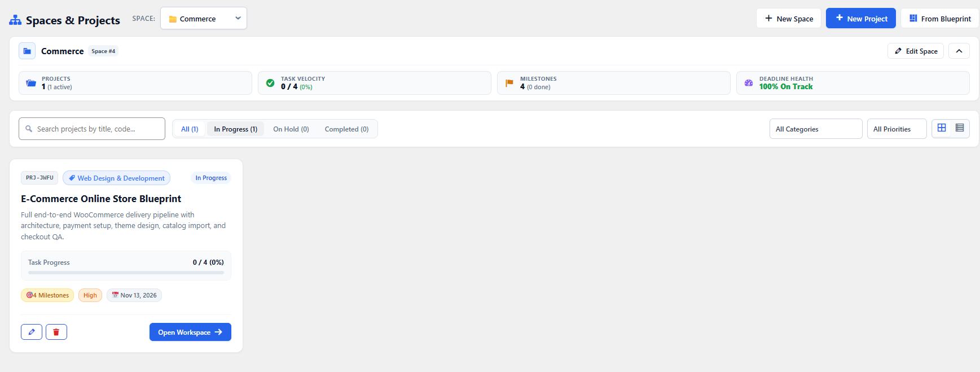This screenshot has height=372, width=980.
Task: Click the Space #4 label
Action: click(103, 51)
